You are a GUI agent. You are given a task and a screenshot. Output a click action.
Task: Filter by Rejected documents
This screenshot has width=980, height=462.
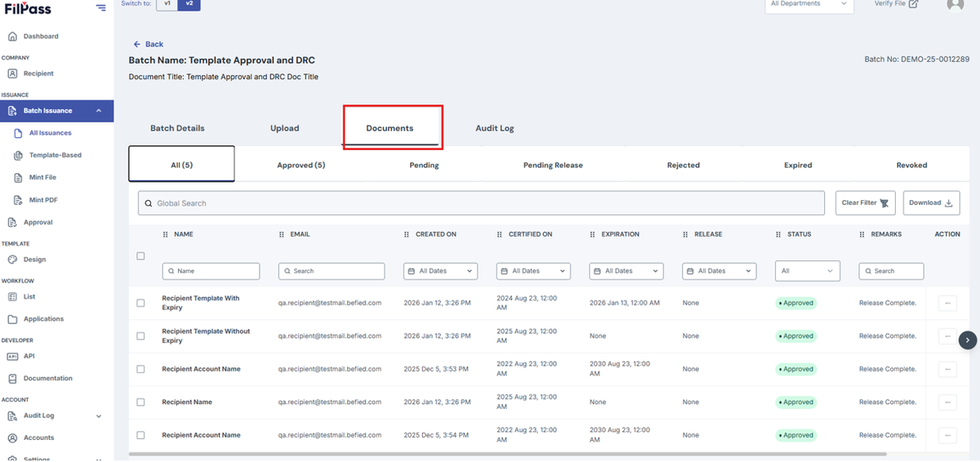click(684, 165)
